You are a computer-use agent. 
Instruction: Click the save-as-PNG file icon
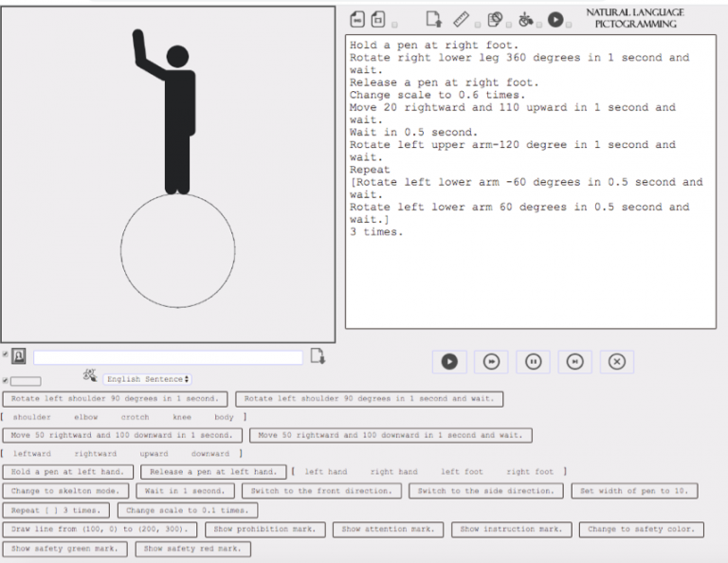[357, 20]
